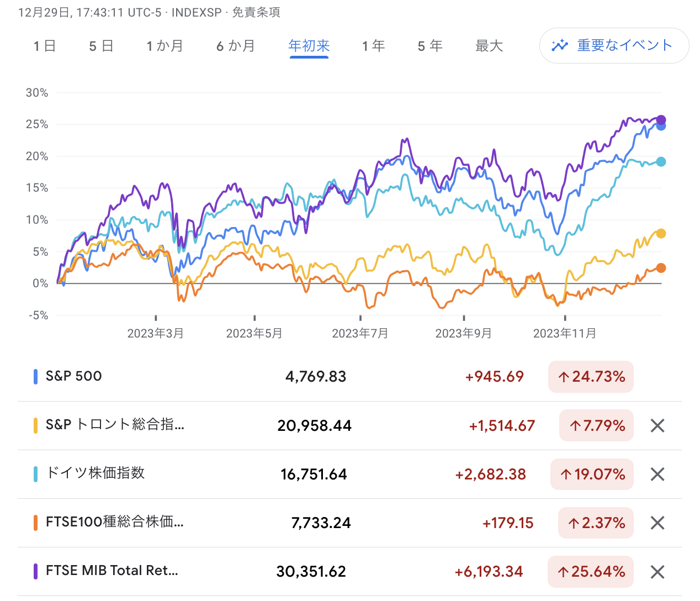The image size is (700, 601).
Task: Click the value 30,351.62
Action: click(311, 572)
